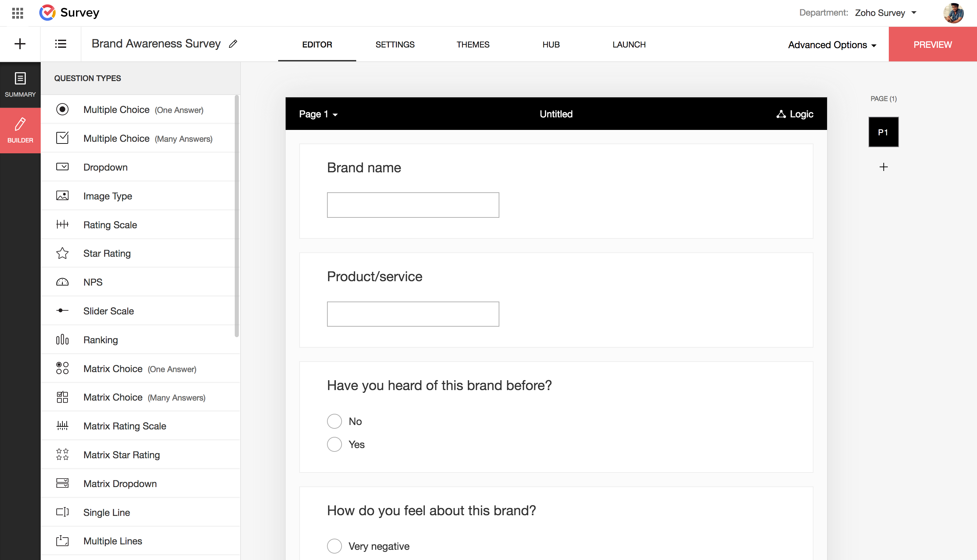
Task: Click the PREVIEW button
Action: point(933,44)
